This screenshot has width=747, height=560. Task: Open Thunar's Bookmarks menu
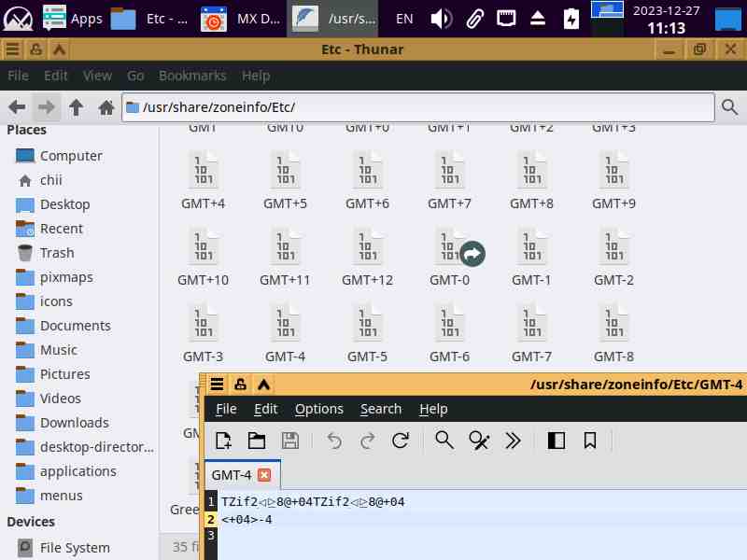(x=192, y=76)
